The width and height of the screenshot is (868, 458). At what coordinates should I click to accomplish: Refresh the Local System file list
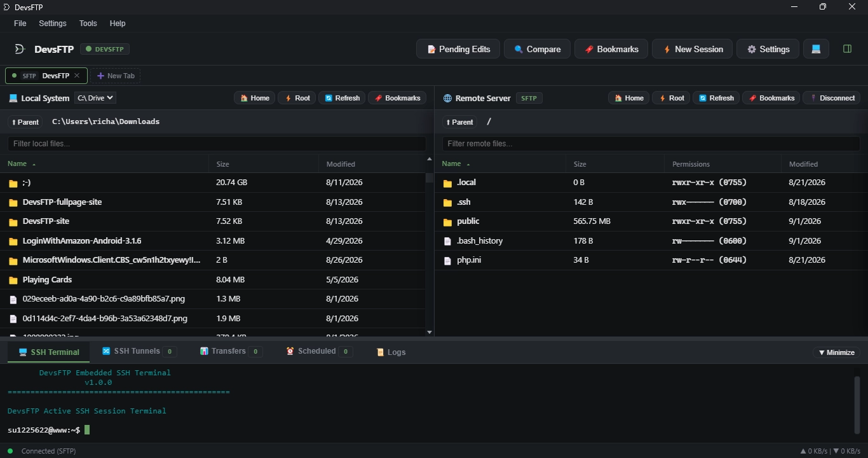tap(342, 98)
